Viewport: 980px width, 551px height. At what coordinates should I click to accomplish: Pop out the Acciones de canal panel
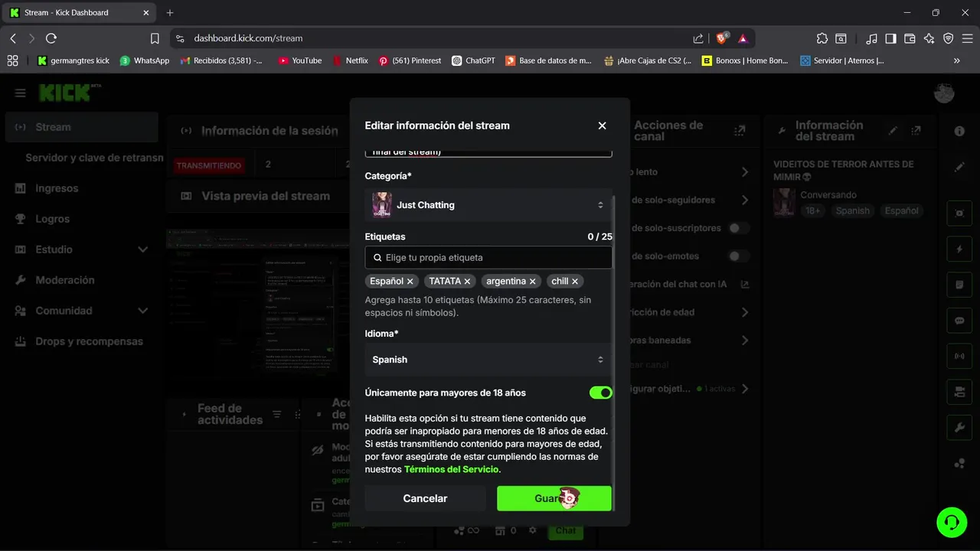click(740, 131)
